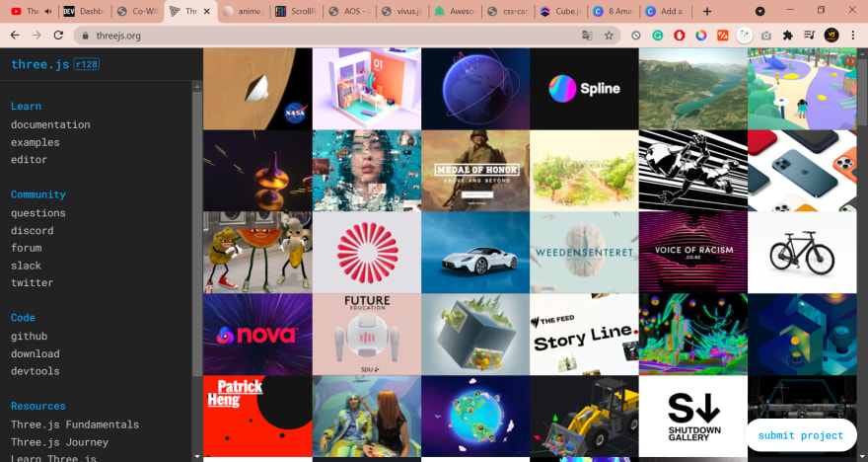Switch to the AOS tab
868x462 pixels.
[349, 12]
